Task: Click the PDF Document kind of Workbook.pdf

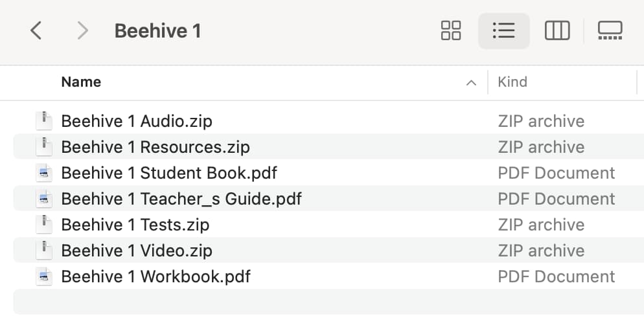Action: (557, 276)
